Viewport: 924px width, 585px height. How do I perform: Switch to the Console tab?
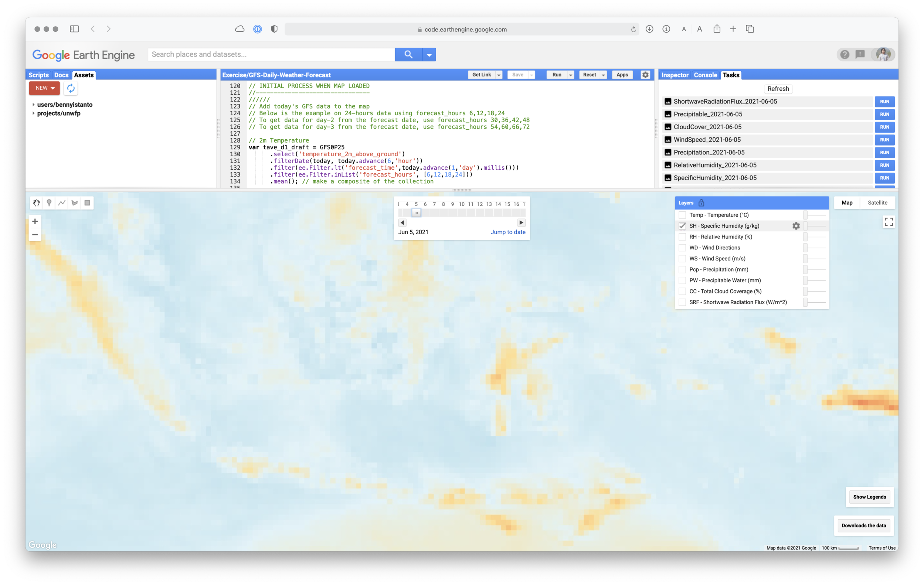[x=705, y=75]
